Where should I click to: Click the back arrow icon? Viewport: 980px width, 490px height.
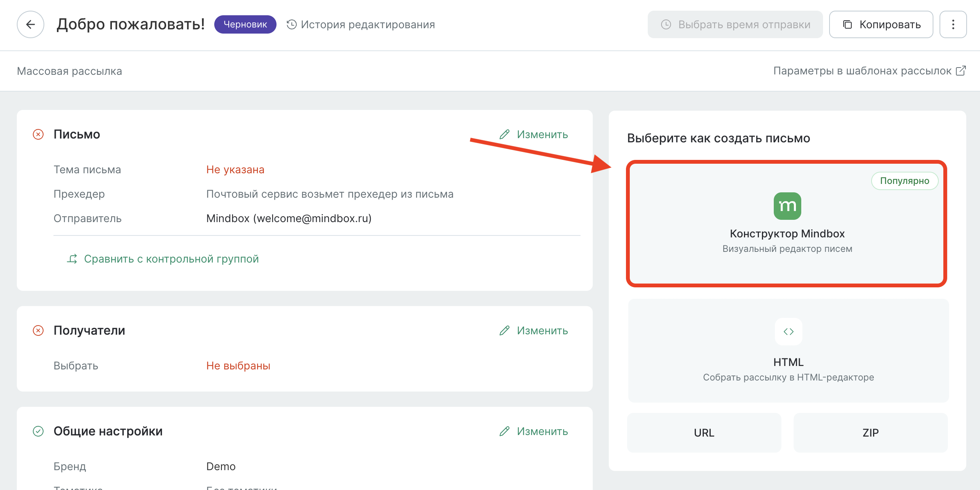[31, 24]
